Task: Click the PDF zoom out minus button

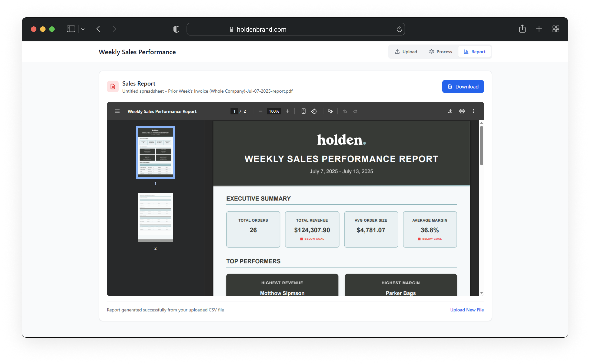Action: pos(260,111)
